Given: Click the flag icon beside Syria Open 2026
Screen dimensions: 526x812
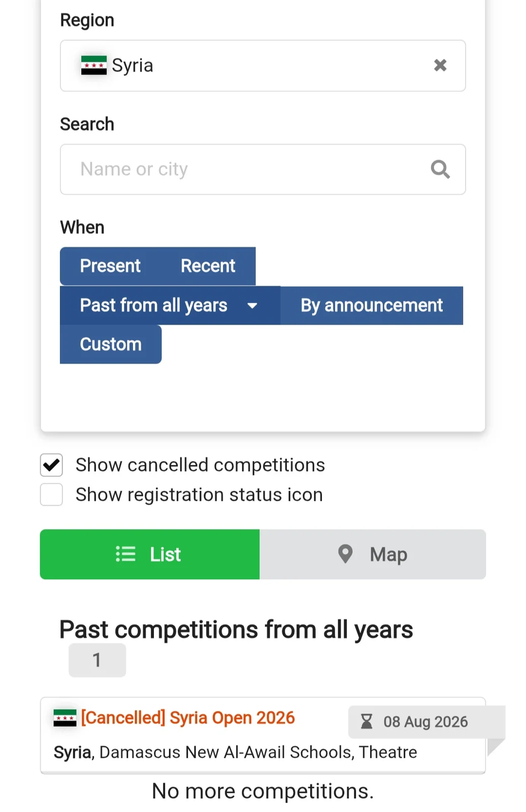Looking at the screenshot, I should coord(65,718).
